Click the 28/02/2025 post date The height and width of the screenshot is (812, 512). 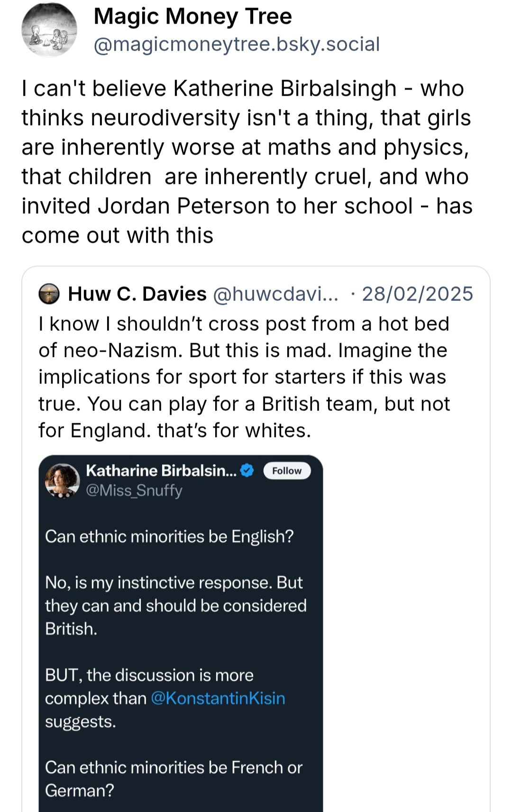click(417, 294)
